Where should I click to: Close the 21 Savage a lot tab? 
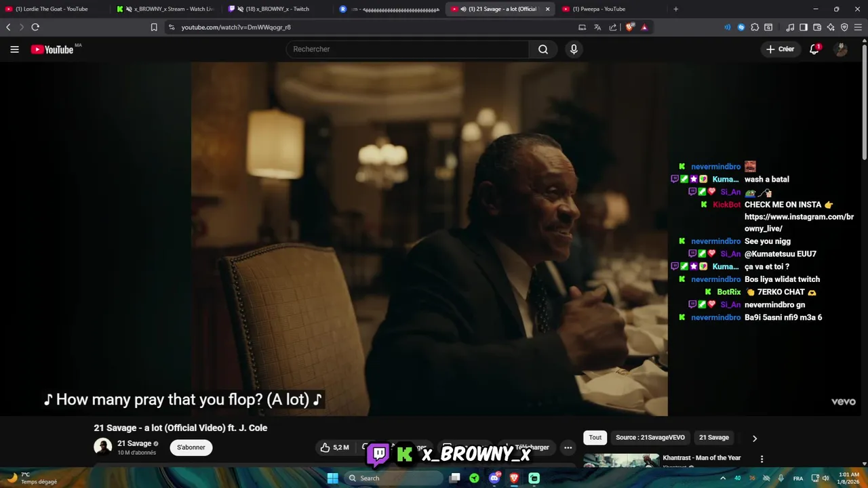(547, 9)
